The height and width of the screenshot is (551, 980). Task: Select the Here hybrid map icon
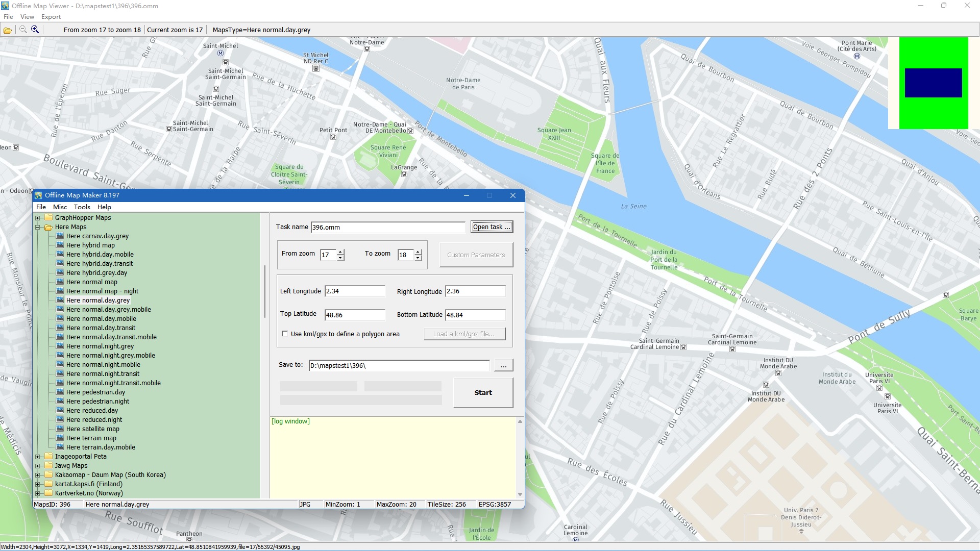60,245
